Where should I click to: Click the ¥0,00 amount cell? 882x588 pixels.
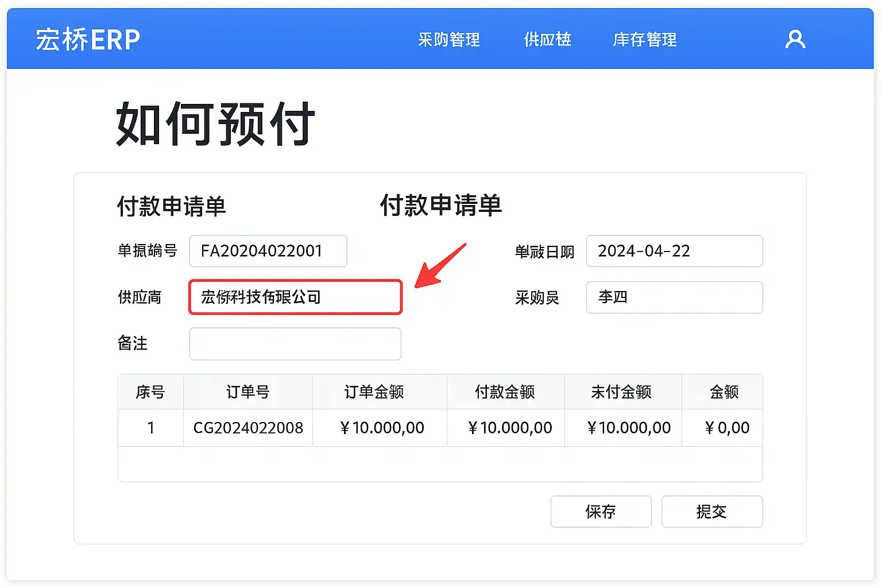click(x=722, y=428)
